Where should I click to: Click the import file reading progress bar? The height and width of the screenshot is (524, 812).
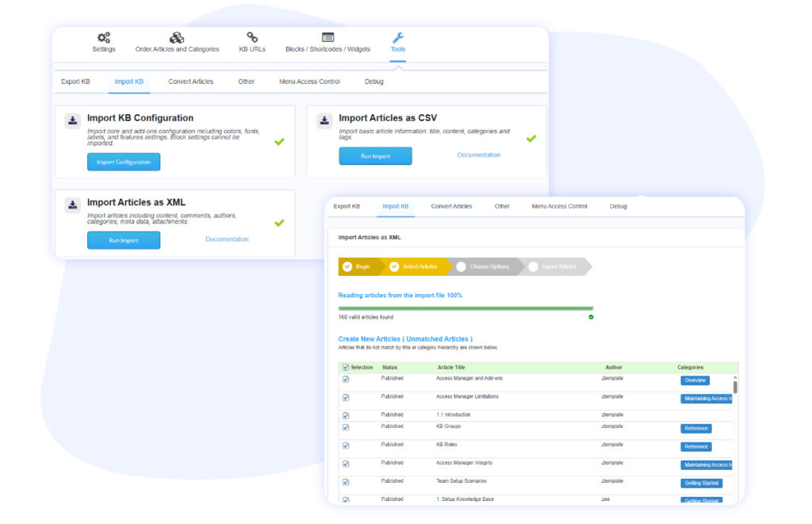[465, 308]
